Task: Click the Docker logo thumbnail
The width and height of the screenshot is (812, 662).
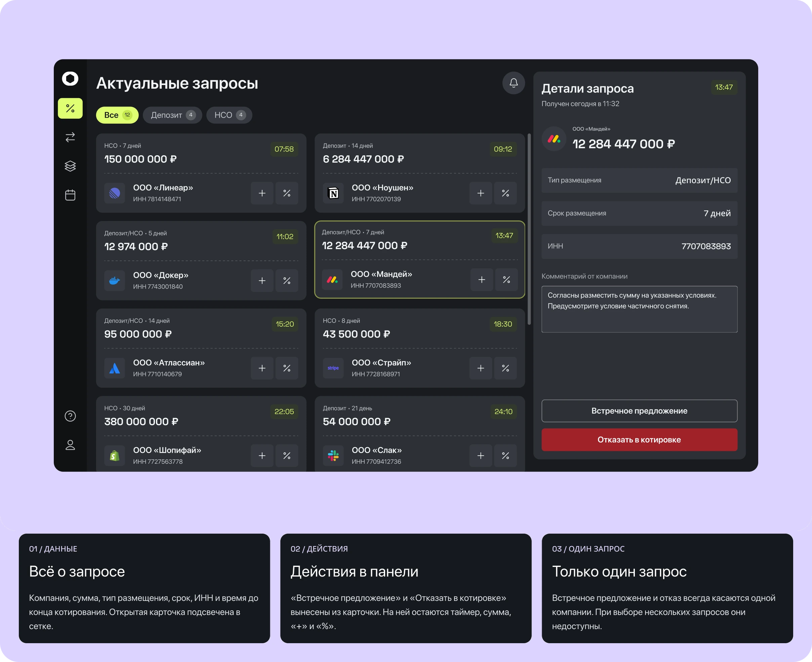Action: tap(114, 281)
